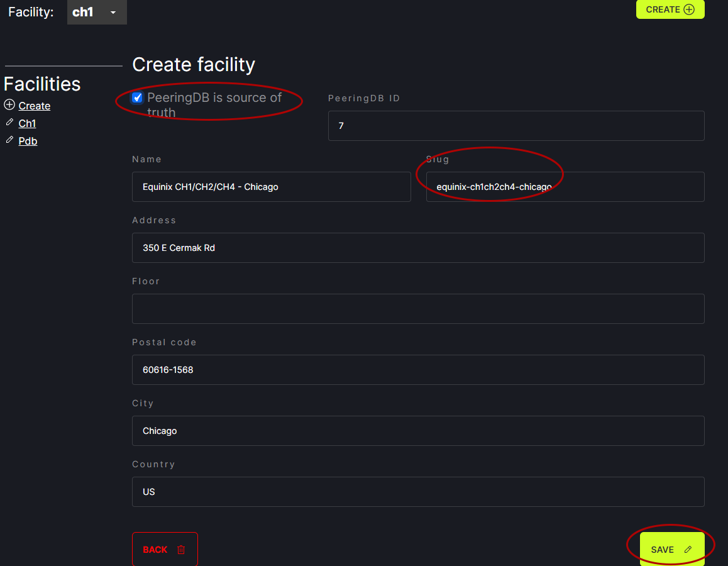Edit the Slug input field
Image resolution: width=728 pixels, height=566 pixels.
[565, 187]
